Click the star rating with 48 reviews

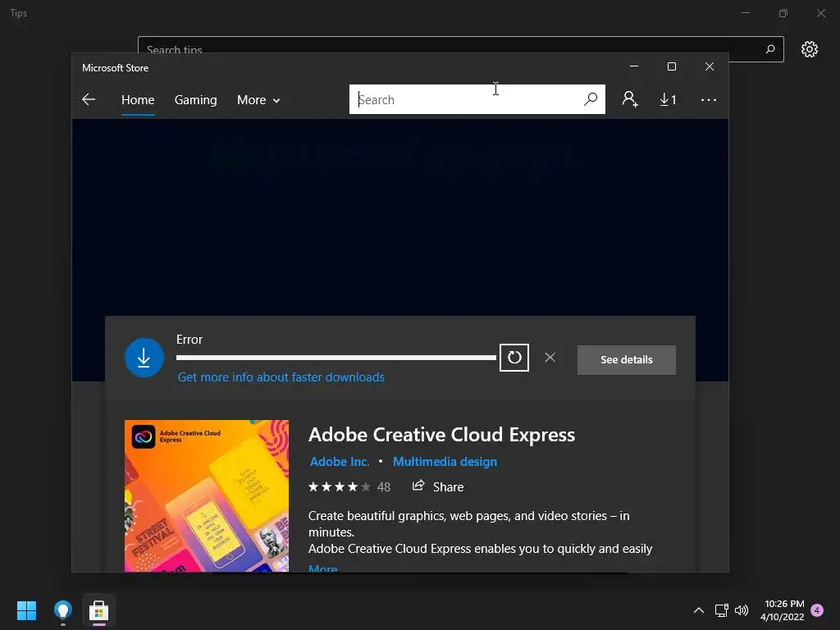349,486
